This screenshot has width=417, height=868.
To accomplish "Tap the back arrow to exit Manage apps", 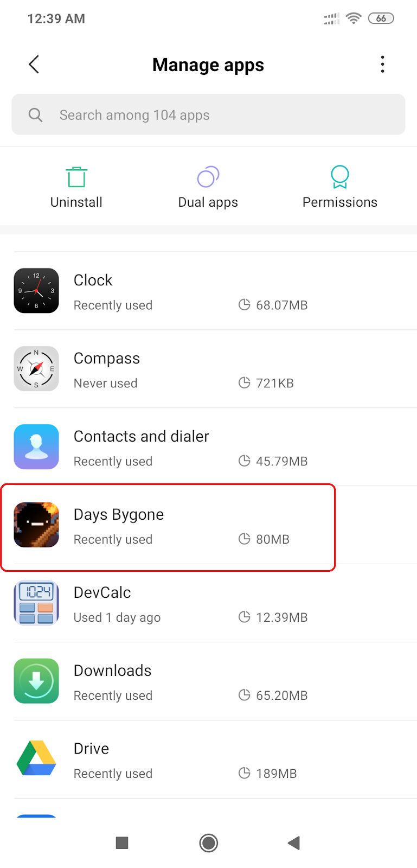I will click(x=34, y=64).
